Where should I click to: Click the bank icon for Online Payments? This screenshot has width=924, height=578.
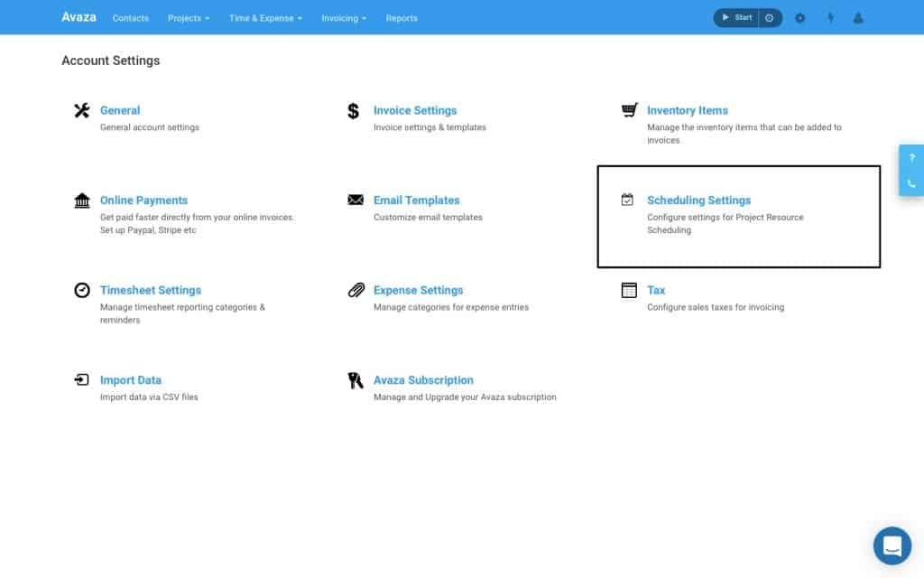click(82, 200)
